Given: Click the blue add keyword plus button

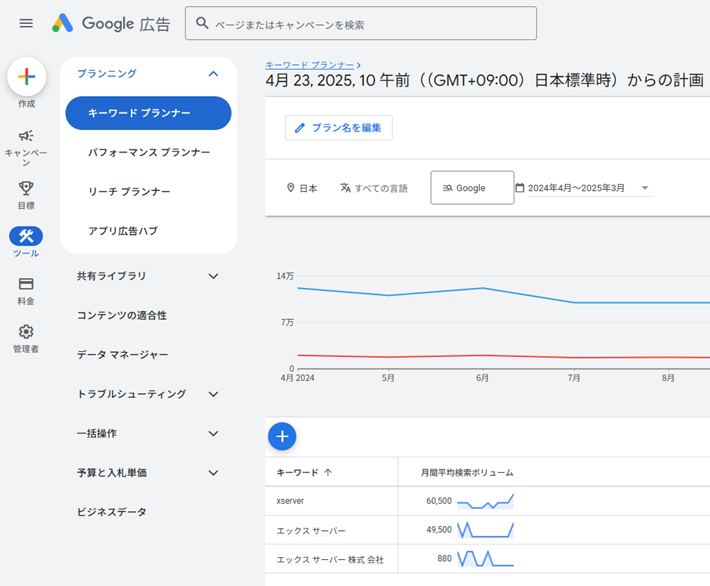Looking at the screenshot, I should coord(282,437).
